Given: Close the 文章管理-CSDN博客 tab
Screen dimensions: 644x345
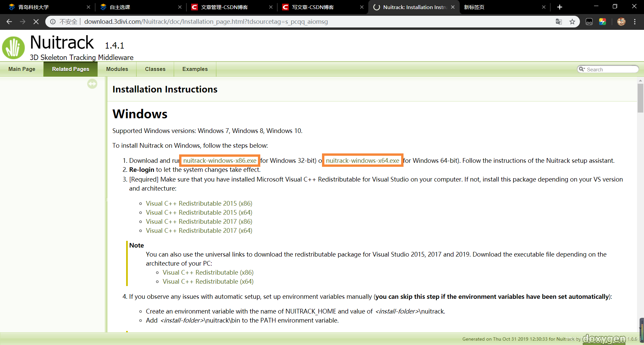Looking at the screenshot, I should click(x=271, y=7).
